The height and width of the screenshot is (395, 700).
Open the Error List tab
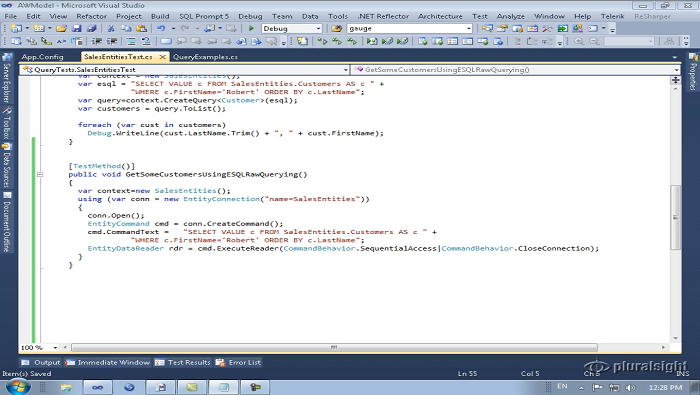(x=238, y=362)
